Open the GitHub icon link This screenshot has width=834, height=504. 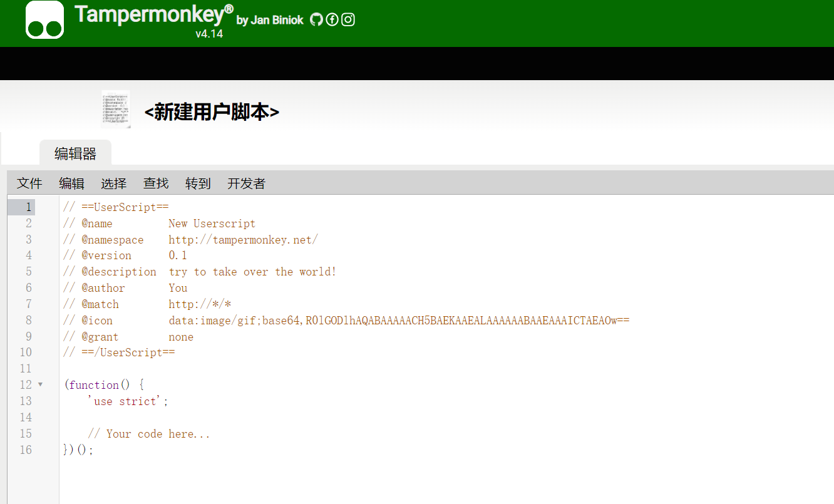pyautogui.click(x=316, y=19)
